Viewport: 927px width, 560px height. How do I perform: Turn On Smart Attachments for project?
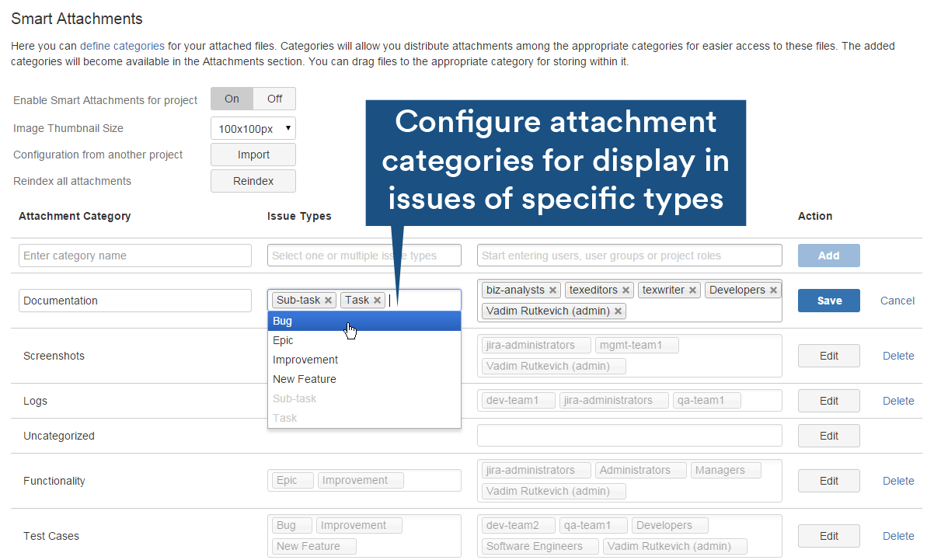pos(231,99)
